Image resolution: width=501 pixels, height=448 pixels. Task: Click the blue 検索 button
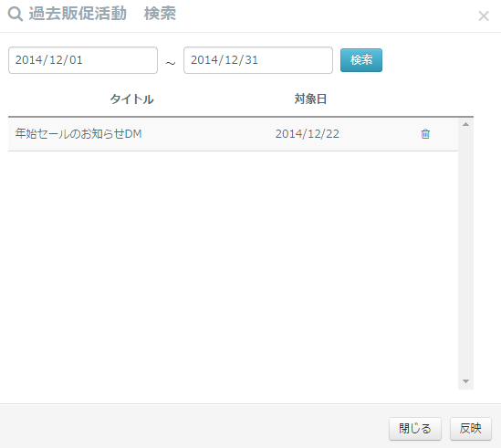click(361, 60)
